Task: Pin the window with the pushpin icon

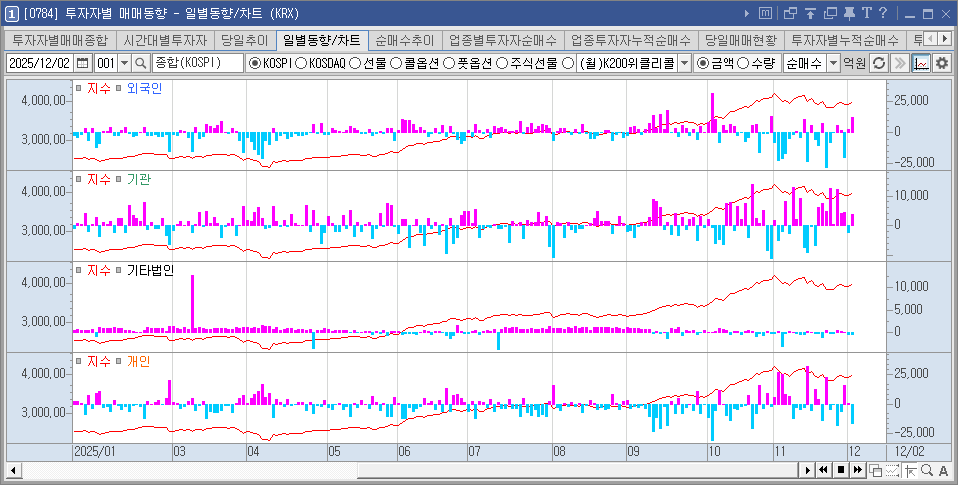Action: pyautogui.click(x=849, y=13)
